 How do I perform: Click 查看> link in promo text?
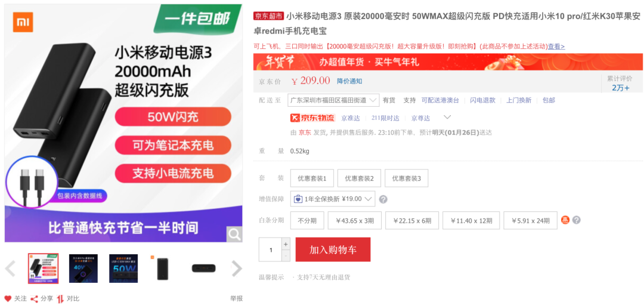pyautogui.click(x=556, y=47)
